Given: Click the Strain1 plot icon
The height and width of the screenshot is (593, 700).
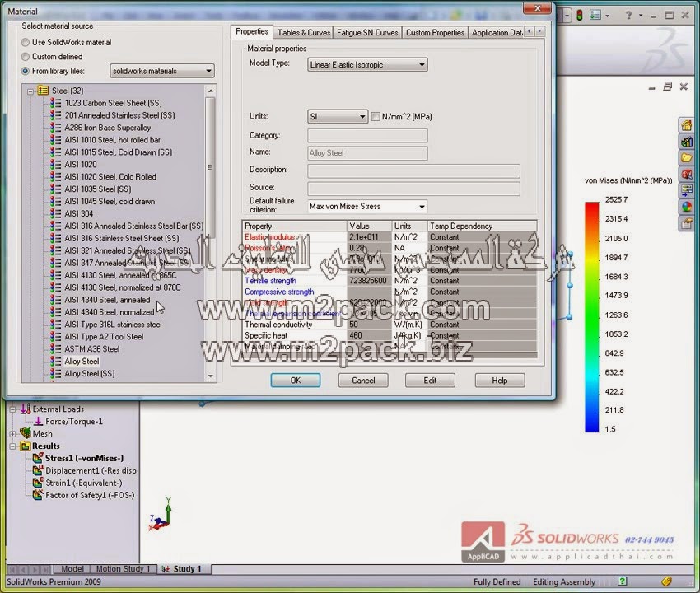Looking at the screenshot, I should pos(38,483).
